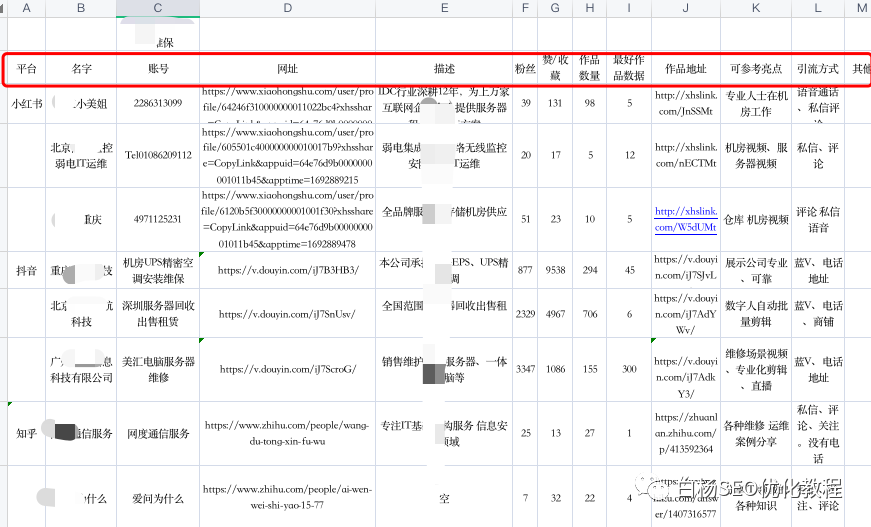871x527 pixels.
Task: Click the 描述 header cell
Action: (444, 69)
